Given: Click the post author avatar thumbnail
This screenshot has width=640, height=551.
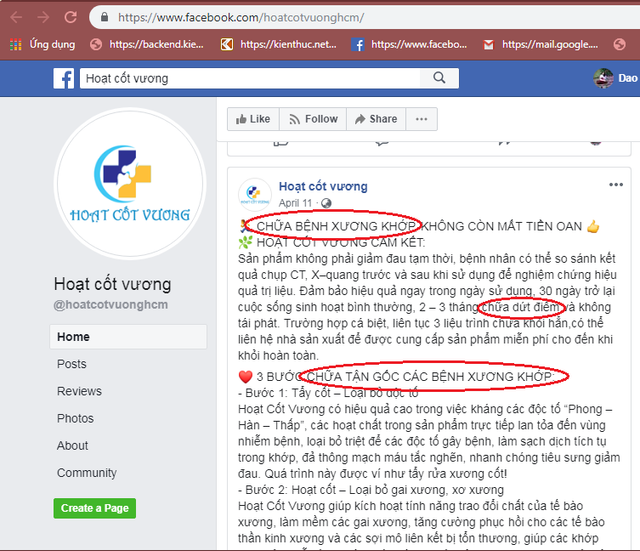Looking at the screenshot, I should (x=255, y=194).
